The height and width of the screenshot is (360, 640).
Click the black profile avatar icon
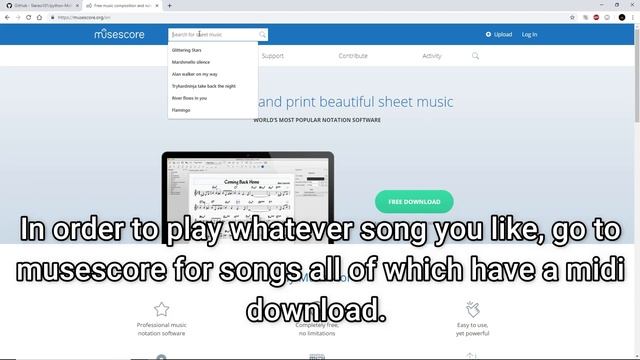(622, 18)
